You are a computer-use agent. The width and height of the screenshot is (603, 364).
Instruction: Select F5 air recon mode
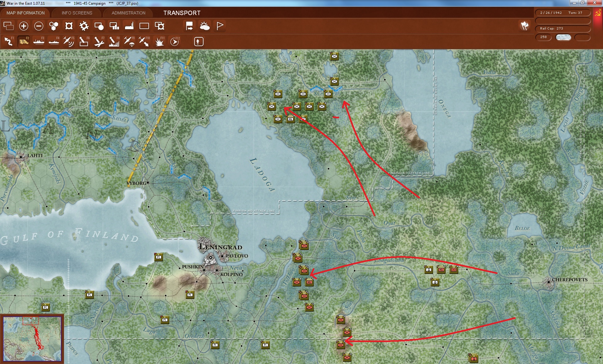(x=69, y=41)
